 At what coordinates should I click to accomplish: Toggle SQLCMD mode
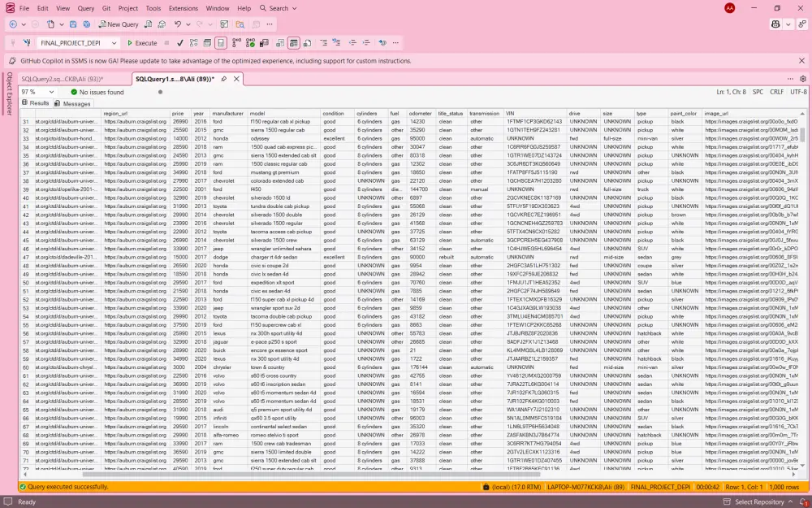coord(221,44)
